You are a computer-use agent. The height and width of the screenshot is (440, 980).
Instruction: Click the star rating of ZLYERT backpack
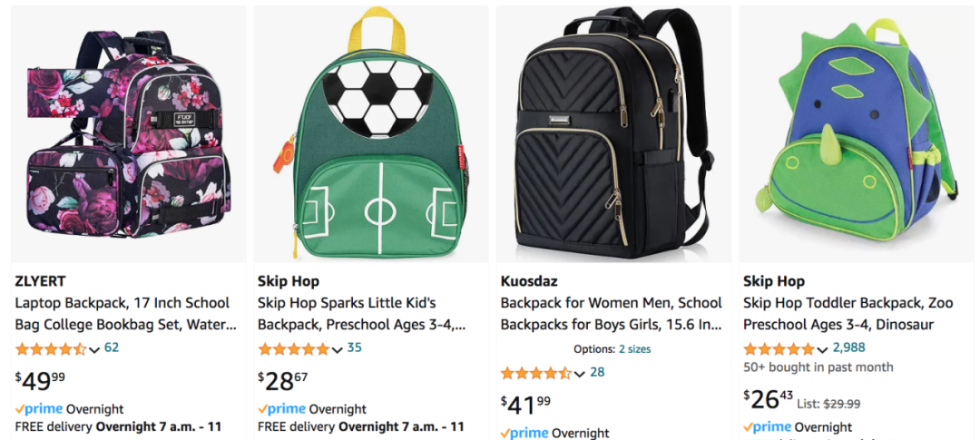tap(51, 348)
